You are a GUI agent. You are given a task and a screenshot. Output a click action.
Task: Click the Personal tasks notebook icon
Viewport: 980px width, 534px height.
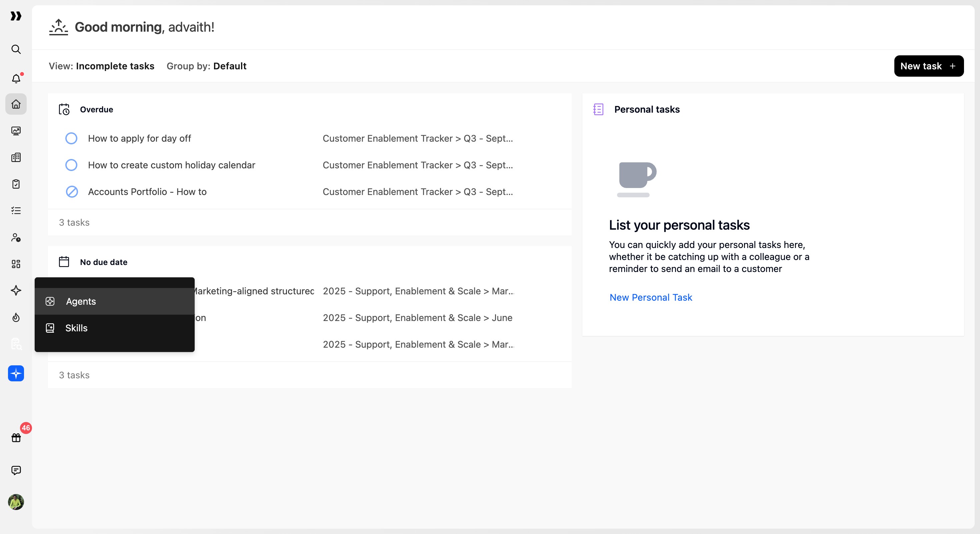(x=598, y=110)
